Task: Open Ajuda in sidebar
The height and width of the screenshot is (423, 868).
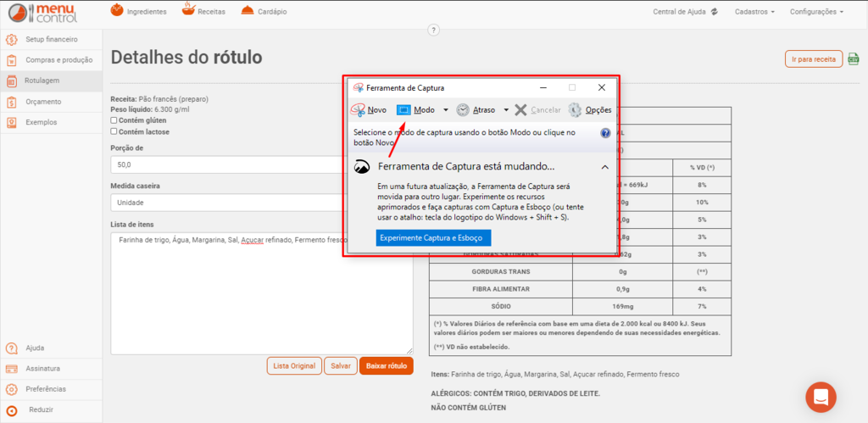Action: [x=52, y=348]
